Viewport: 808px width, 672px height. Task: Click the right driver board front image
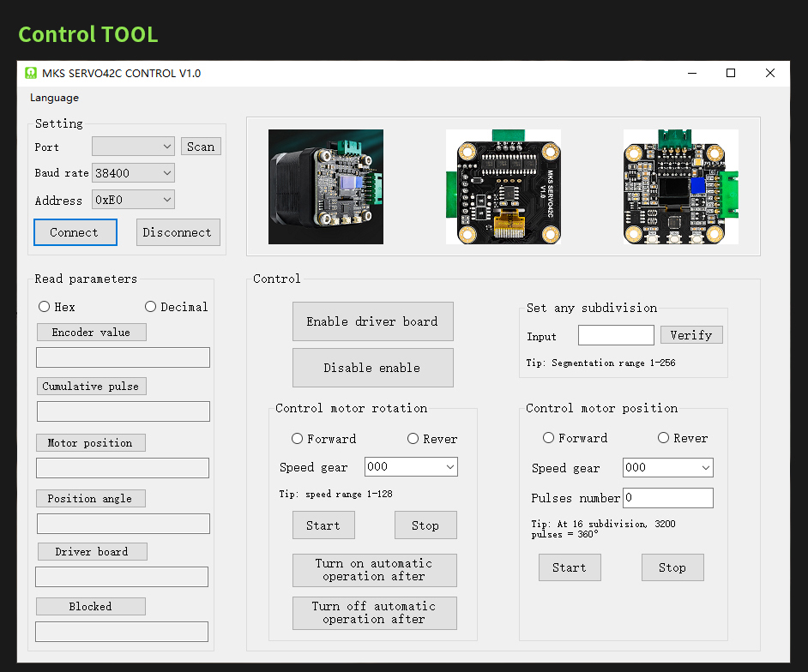680,187
